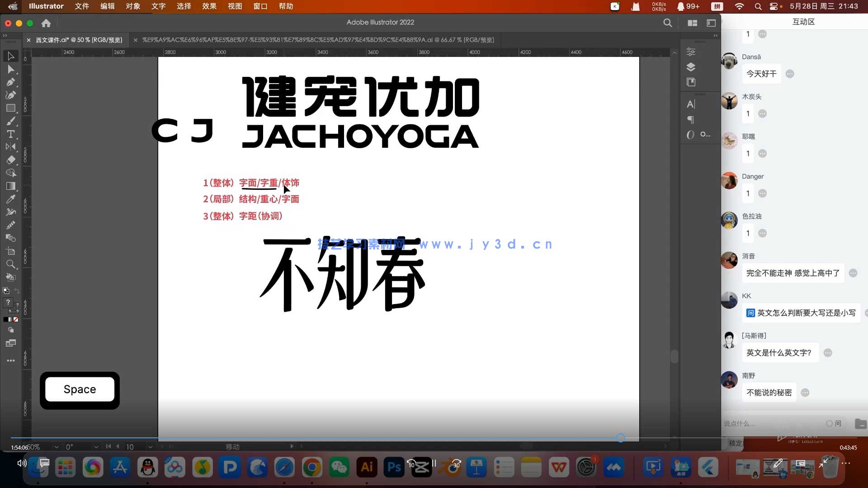Open the Character panel
Image resolution: width=868 pixels, height=488 pixels.
690,104
